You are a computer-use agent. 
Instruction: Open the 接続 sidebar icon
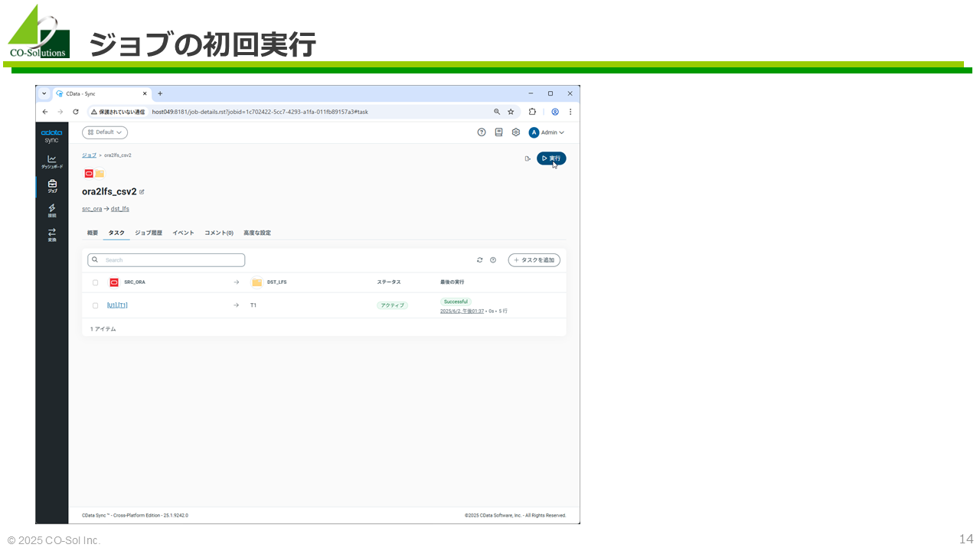52,210
